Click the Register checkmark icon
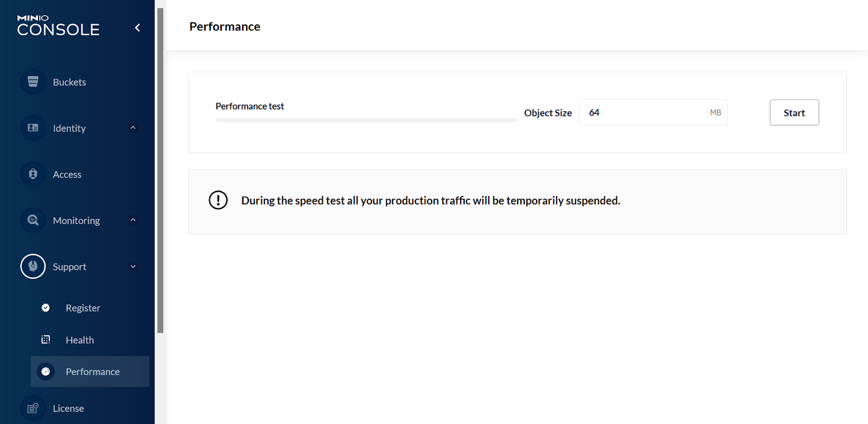 click(46, 308)
